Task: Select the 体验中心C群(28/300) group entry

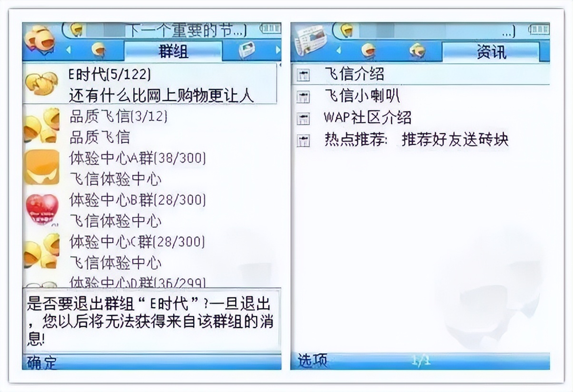Action: (149, 252)
